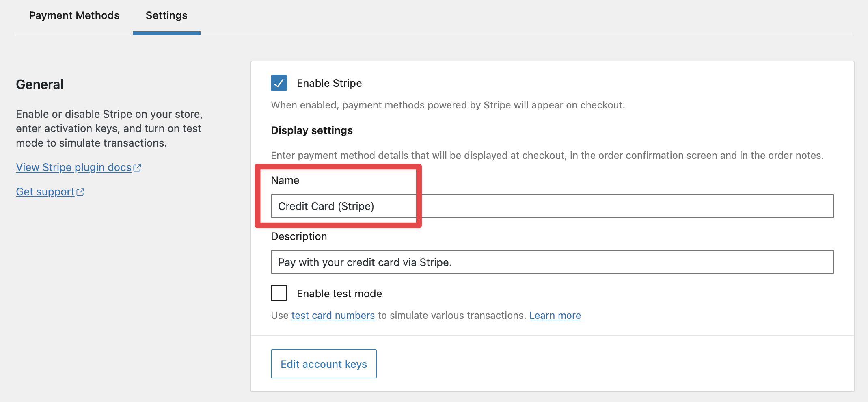Click the 'Enable or disable Stripe on your store' paragraph
This screenshot has width=868, height=402.
tap(109, 128)
